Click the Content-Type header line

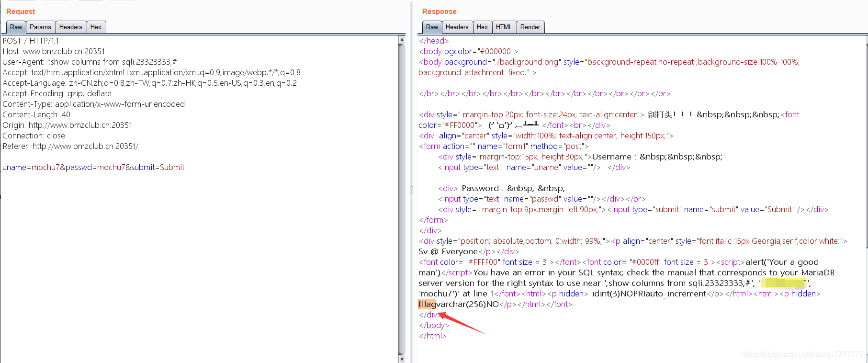point(93,104)
